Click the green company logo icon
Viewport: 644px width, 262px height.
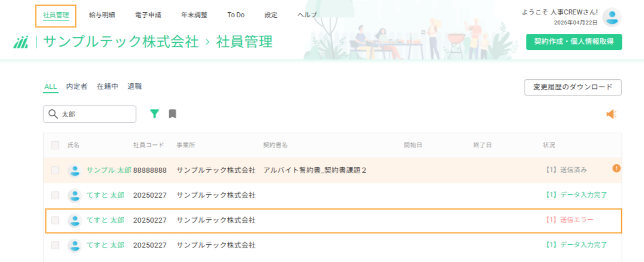tap(21, 42)
